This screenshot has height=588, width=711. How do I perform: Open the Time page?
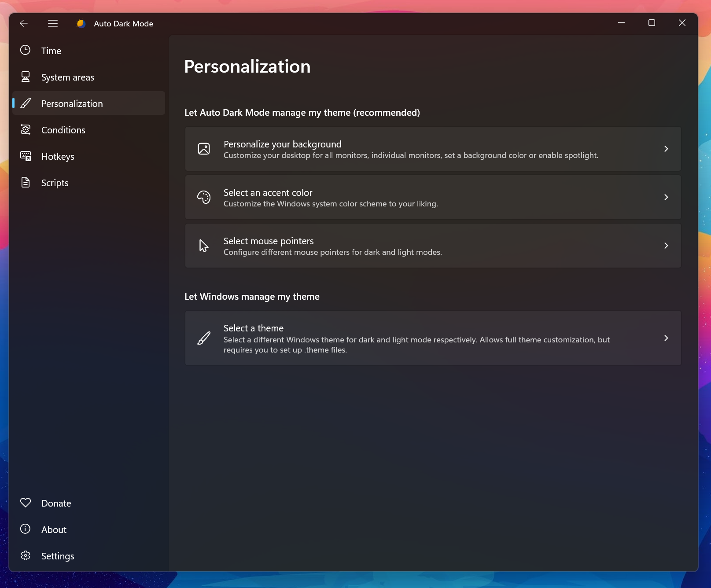[89, 51]
